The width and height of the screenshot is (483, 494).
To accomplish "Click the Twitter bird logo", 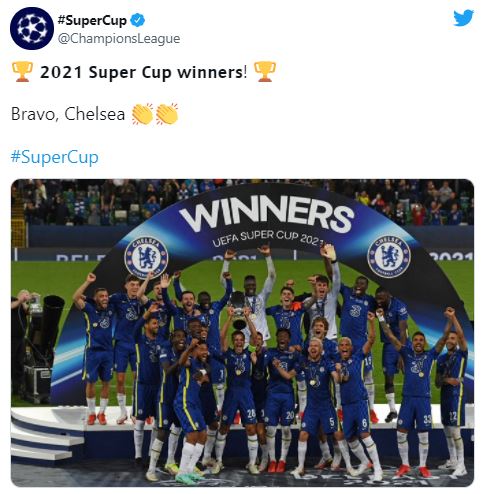I will tap(463, 18).
